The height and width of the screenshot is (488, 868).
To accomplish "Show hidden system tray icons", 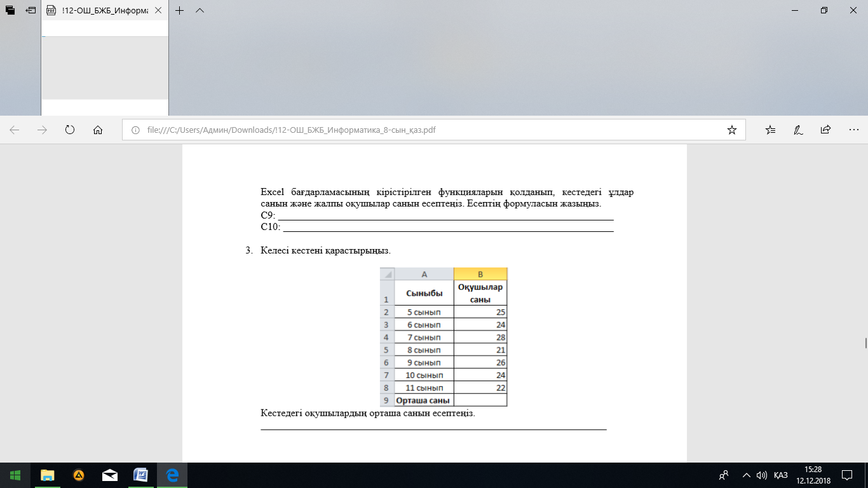I will point(747,475).
